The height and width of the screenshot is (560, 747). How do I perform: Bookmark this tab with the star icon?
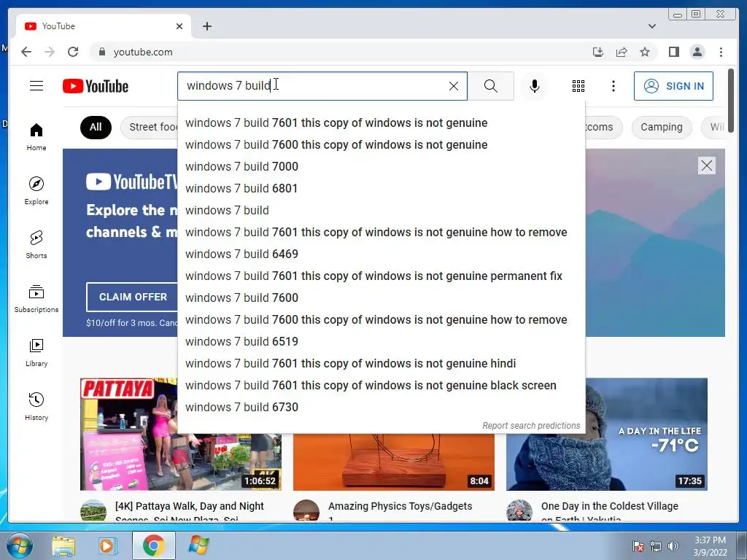pyautogui.click(x=645, y=52)
